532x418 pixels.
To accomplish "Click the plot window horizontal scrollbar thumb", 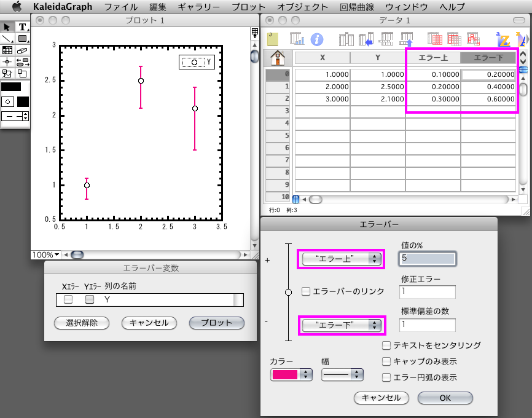I will click(x=77, y=254).
